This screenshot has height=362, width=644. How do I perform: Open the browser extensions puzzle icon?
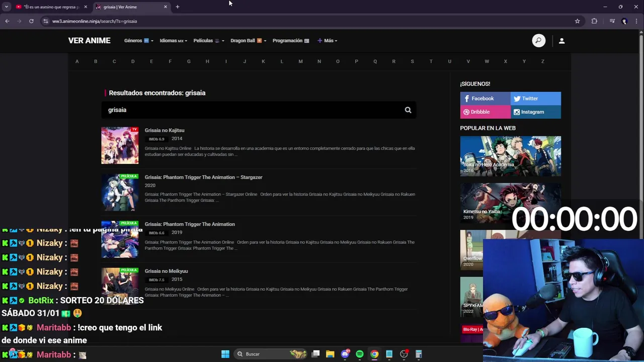point(594,21)
